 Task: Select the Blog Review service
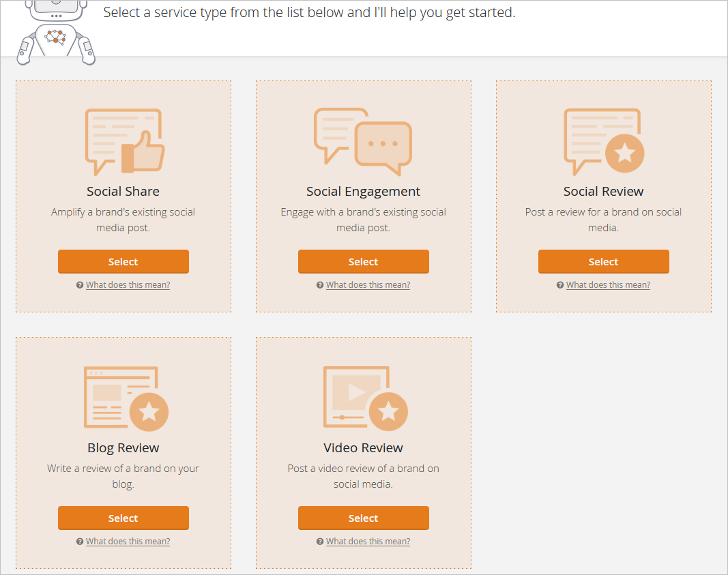coord(123,518)
